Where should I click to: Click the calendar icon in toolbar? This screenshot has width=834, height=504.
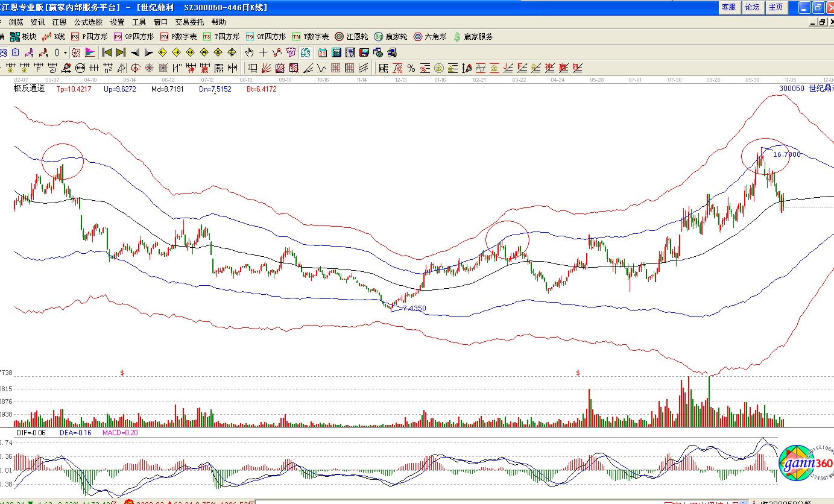pos(323,52)
